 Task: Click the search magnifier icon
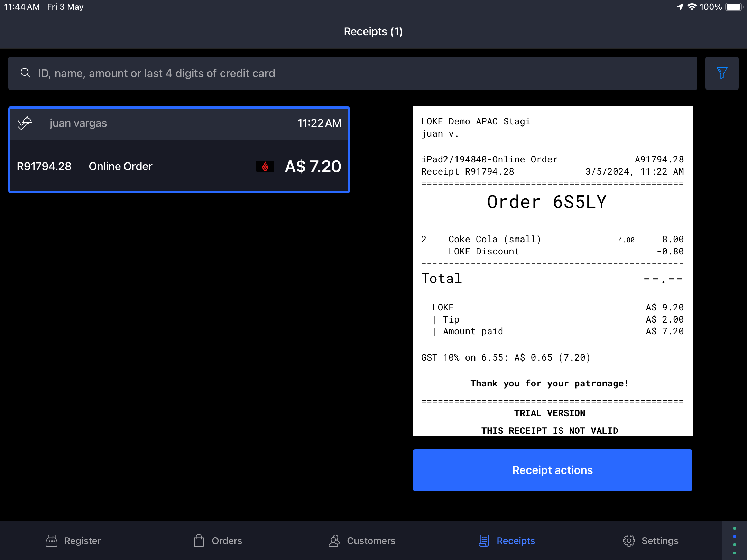coord(26,73)
